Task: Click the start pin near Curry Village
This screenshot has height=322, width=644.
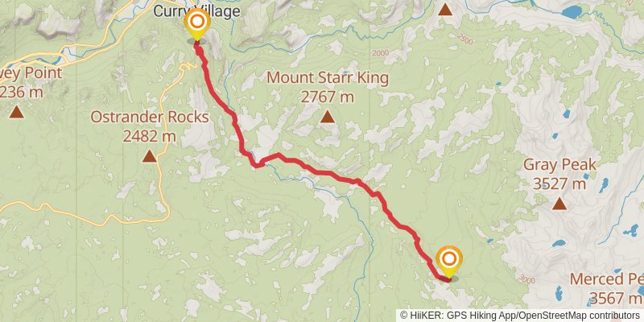Action: point(197,24)
